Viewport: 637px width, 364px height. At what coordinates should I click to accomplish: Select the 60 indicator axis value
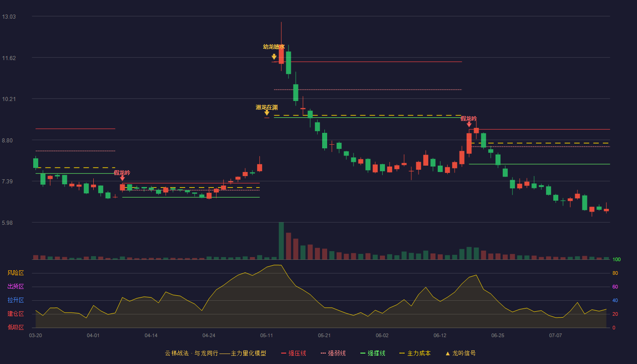coord(615,287)
